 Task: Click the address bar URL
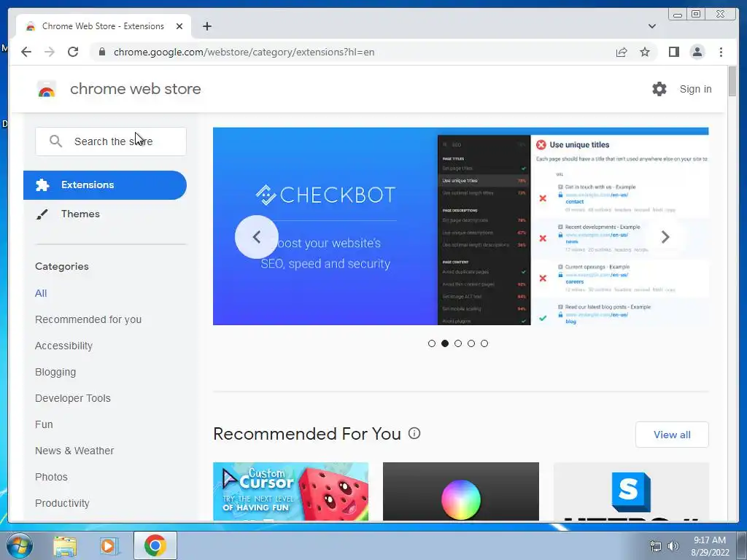pos(244,52)
